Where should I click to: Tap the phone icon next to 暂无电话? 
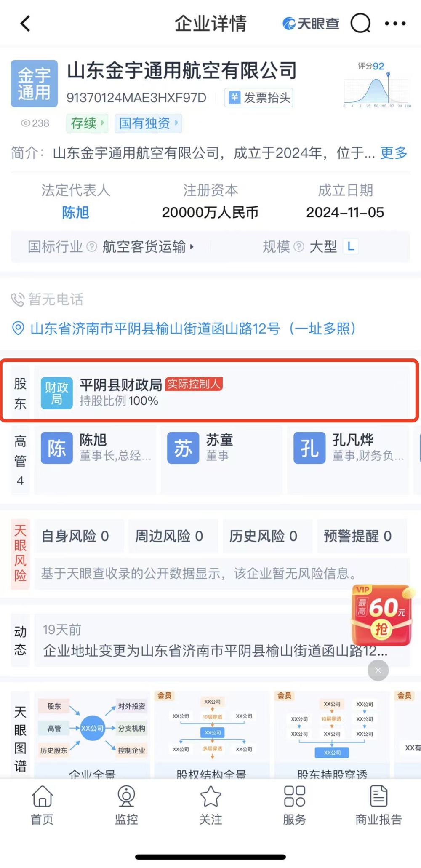click(x=17, y=299)
